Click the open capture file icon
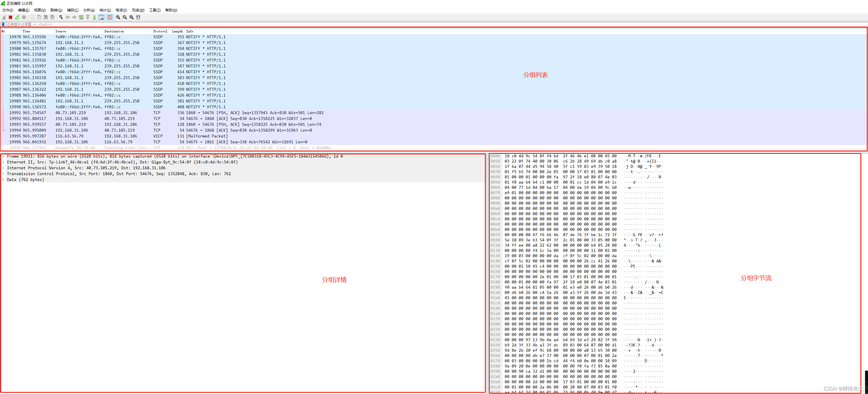Image resolution: width=868 pixels, height=394 pixels. point(32,17)
